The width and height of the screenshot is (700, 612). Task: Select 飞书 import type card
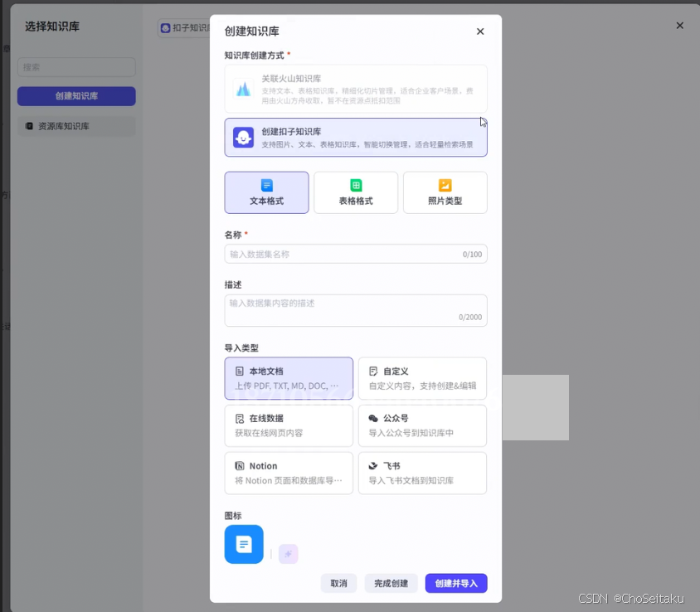(422, 474)
